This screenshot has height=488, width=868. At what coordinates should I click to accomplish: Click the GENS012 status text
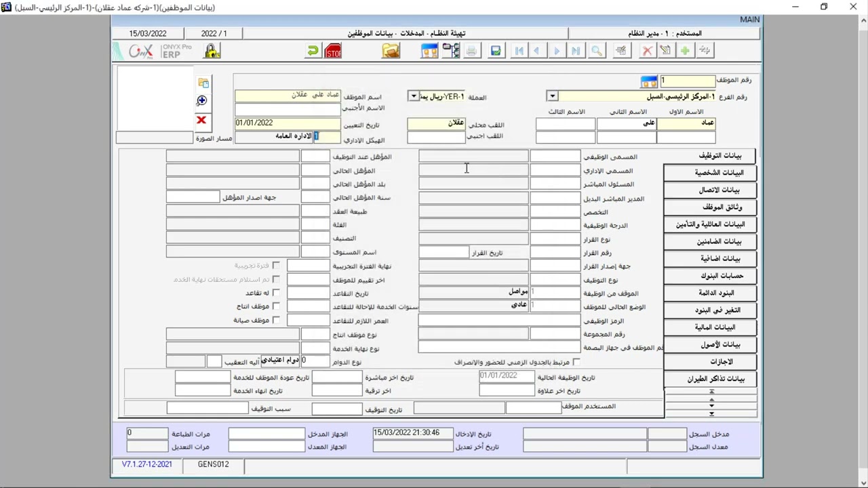(214, 465)
